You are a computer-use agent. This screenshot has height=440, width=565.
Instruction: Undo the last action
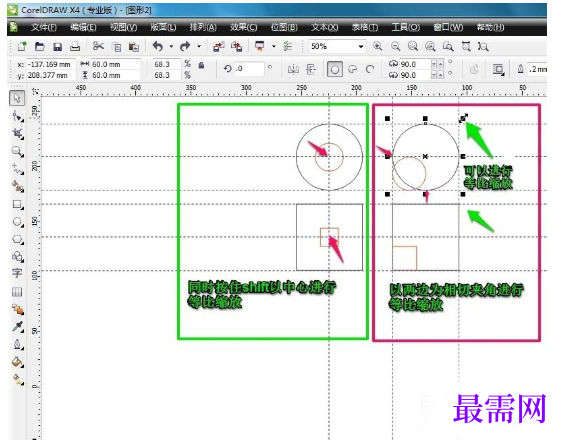(158, 46)
